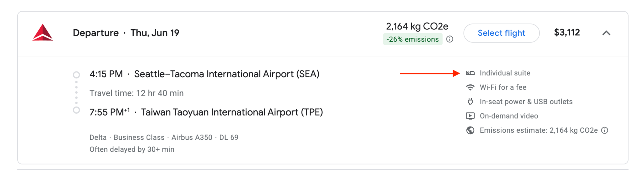The image size is (644, 170).
Task: Click the Individual suite seat icon
Action: point(470,73)
